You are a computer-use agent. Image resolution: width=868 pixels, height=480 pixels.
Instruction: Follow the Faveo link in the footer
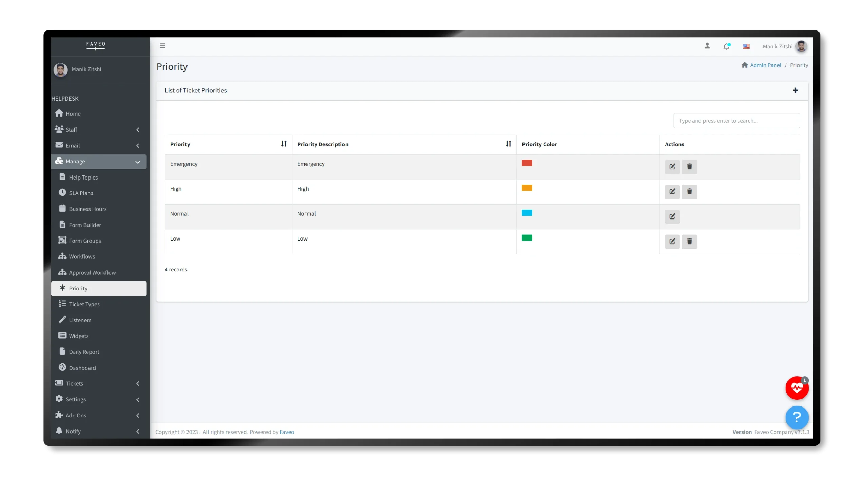(287, 432)
